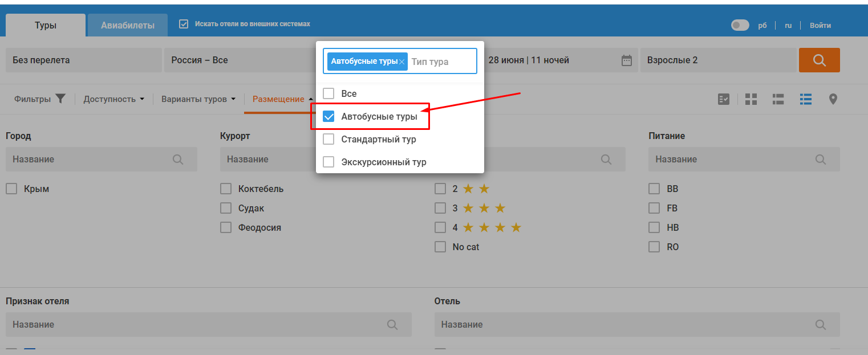
Task: Open the Без перелета departure dropdown
Action: (84, 60)
